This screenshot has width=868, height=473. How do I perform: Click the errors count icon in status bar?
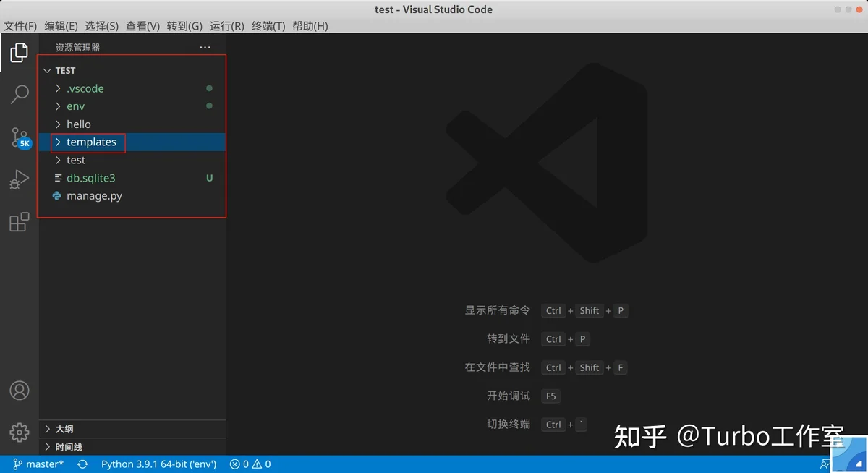point(234,464)
